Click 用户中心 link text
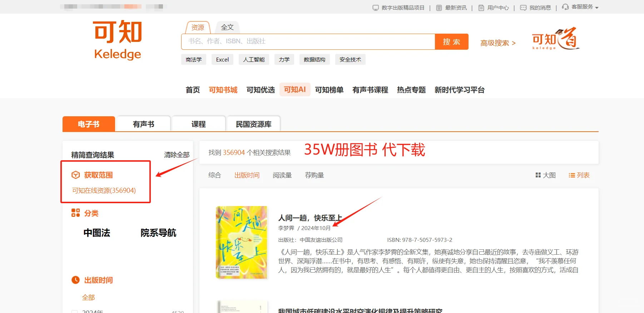The width and height of the screenshot is (644, 313). coord(498,8)
